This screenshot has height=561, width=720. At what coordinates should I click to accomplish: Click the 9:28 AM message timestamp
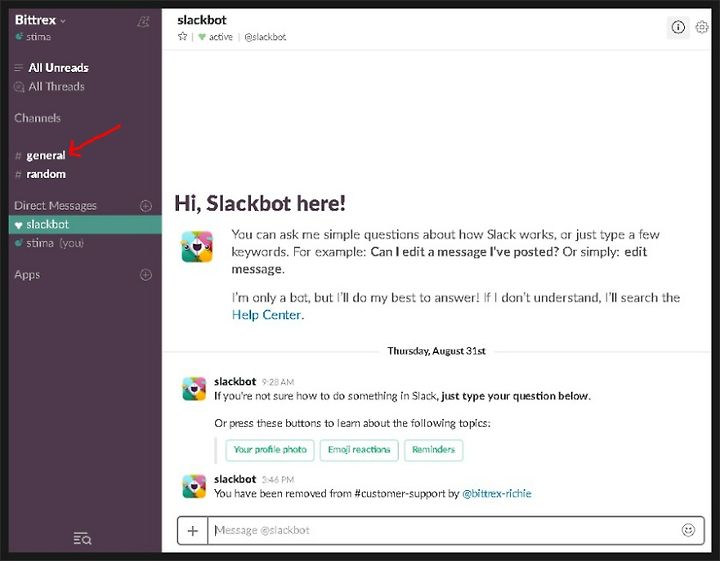[278, 382]
